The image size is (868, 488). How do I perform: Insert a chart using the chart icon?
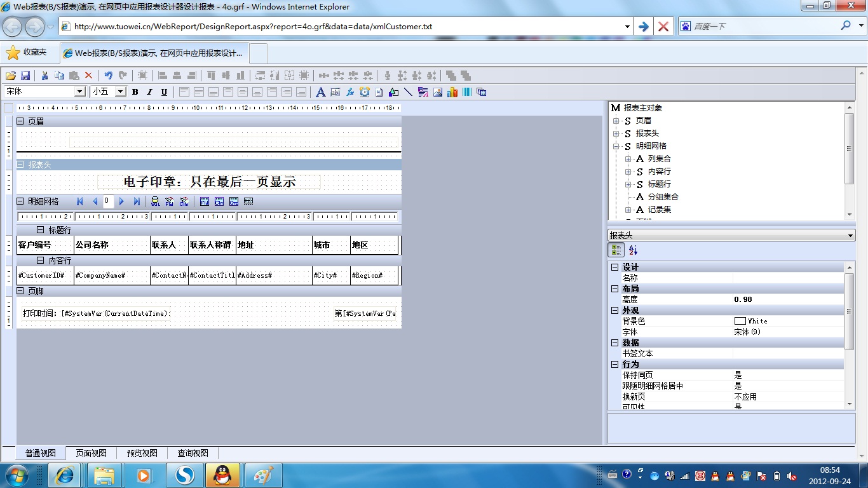click(452, 92)
